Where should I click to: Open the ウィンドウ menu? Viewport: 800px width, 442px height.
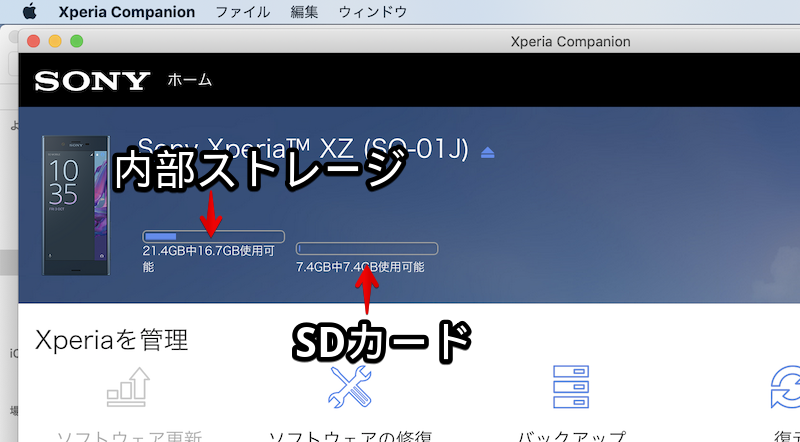click(373, 12)
